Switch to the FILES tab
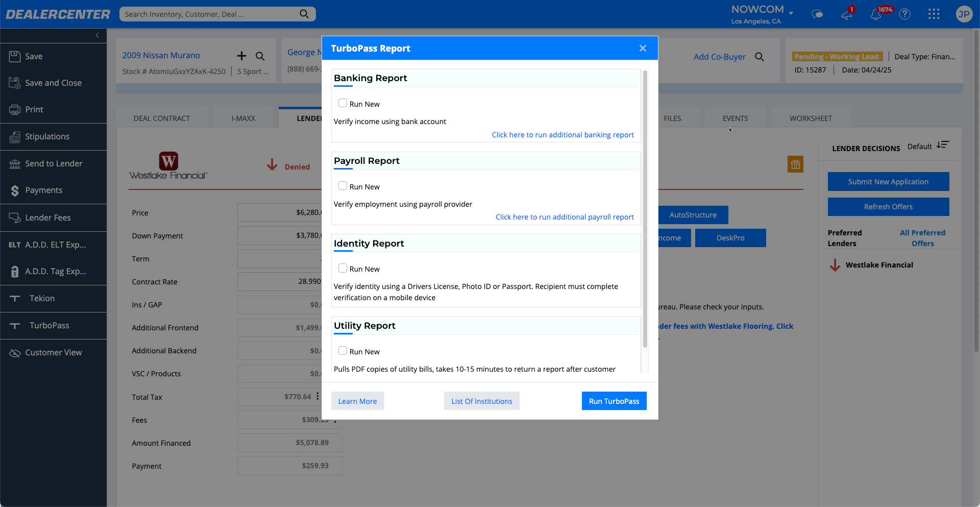Viewport: 980px width, 507px height. [672, 118]
